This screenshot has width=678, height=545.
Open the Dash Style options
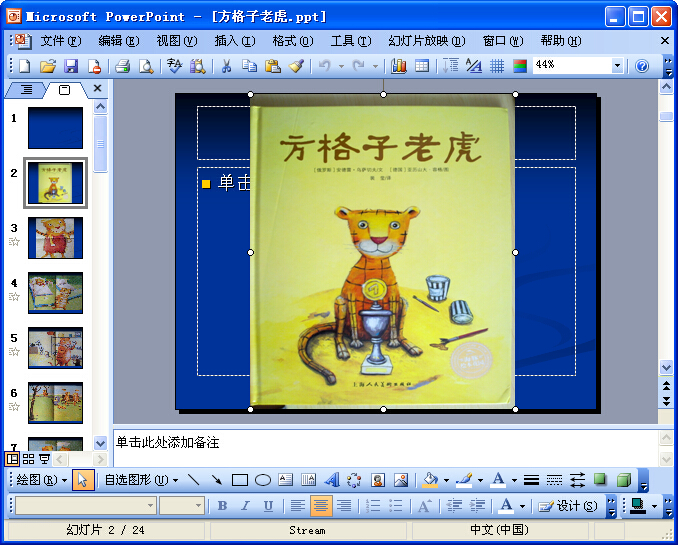point(554,480)
